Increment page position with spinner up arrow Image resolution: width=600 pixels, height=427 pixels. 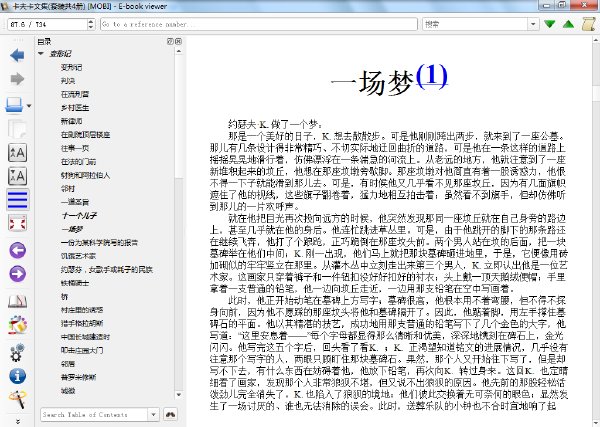(x=91, y=21)
